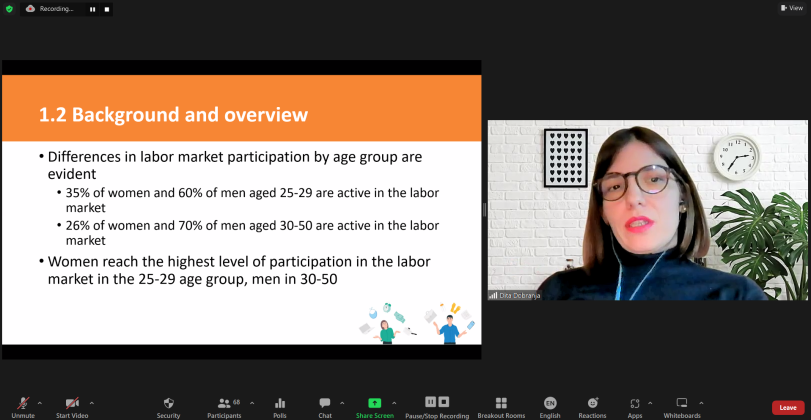The width and height of the screenshot is (811, 420).
Task: Open Breakout Rooms
Action: pos(501,403)
